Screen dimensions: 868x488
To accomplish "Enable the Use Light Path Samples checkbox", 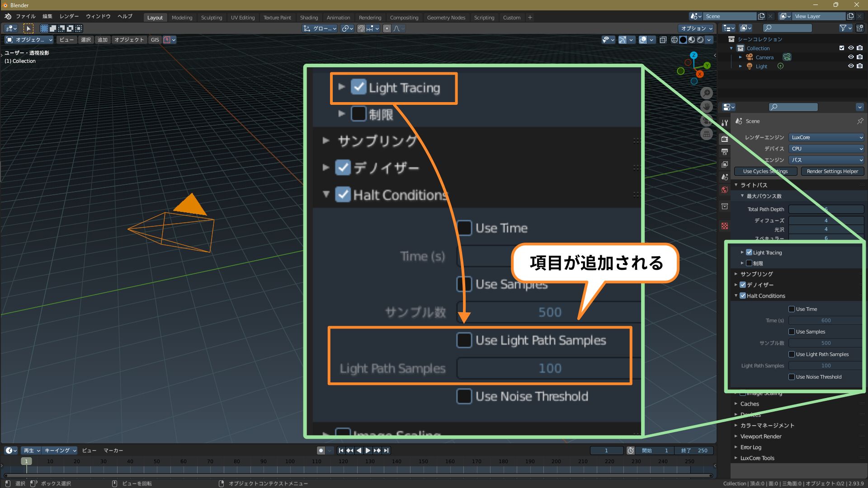I will pos(792,354).
